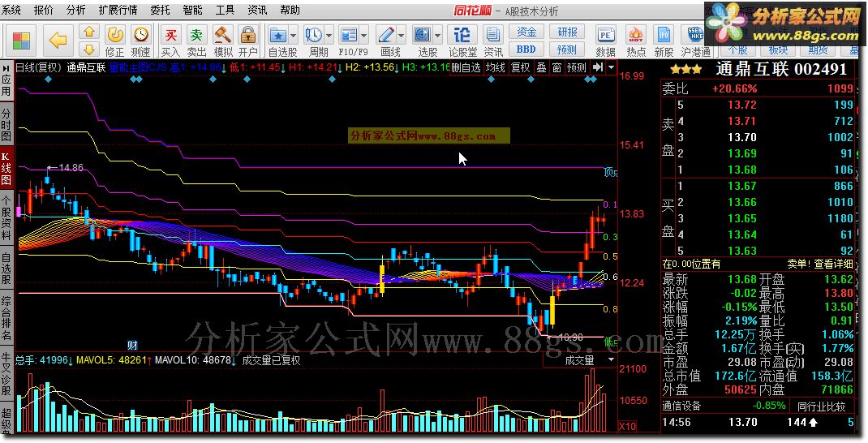868x443 pixels.
Task: Toggle 复权 price adjustment
Action: [520, 67]
